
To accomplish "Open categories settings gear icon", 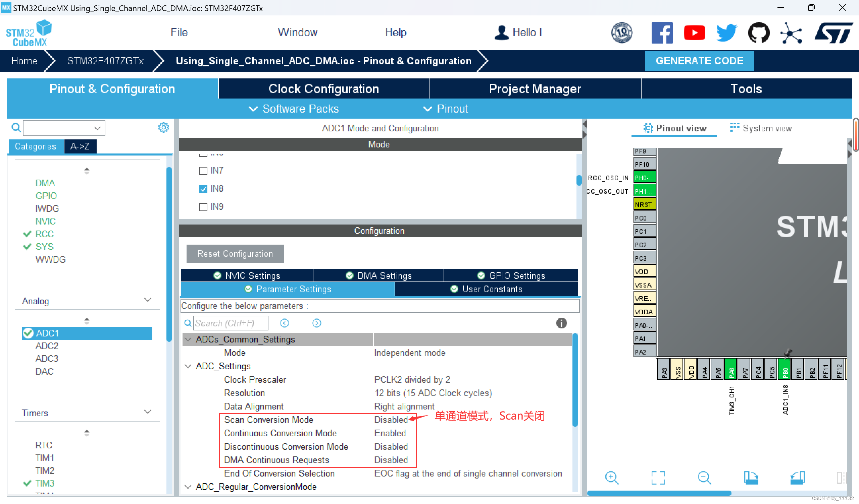I will pos(164,127).
